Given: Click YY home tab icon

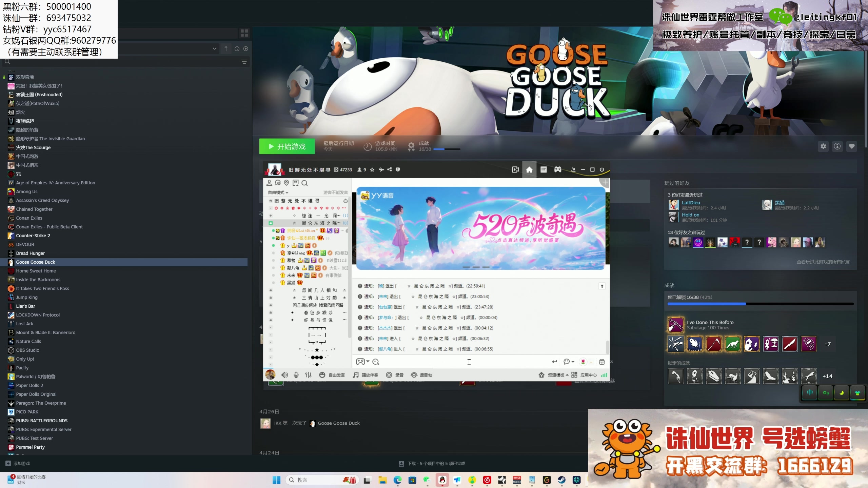Looking at the screenshot, I should coord(529,169).
